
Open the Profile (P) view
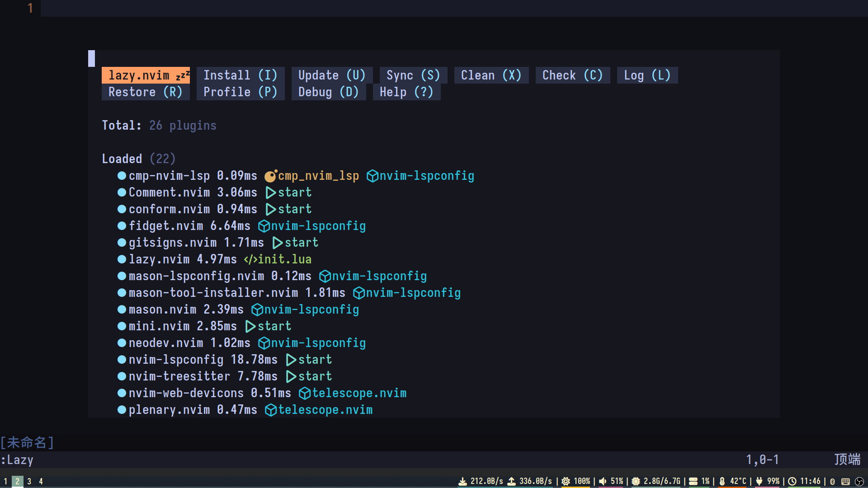click(x=240, y=92)
